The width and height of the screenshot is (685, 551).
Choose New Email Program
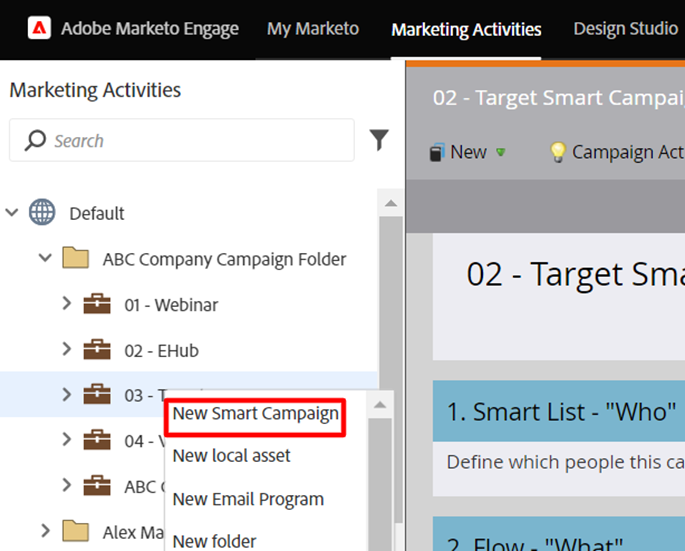[248, 499]
